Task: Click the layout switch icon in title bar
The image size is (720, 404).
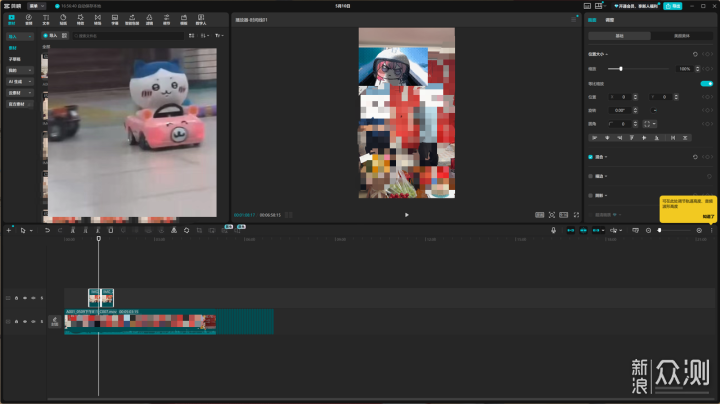Action: (599, 6)
